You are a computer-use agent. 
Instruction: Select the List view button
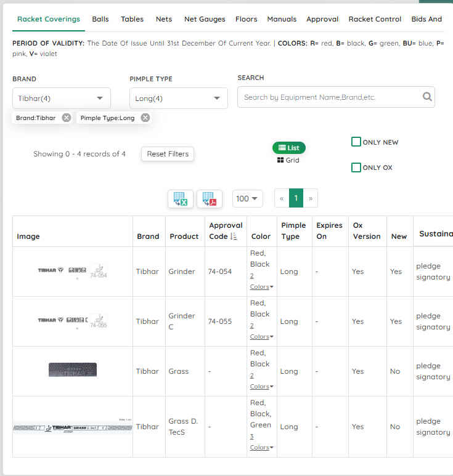[x=289, y=148]
